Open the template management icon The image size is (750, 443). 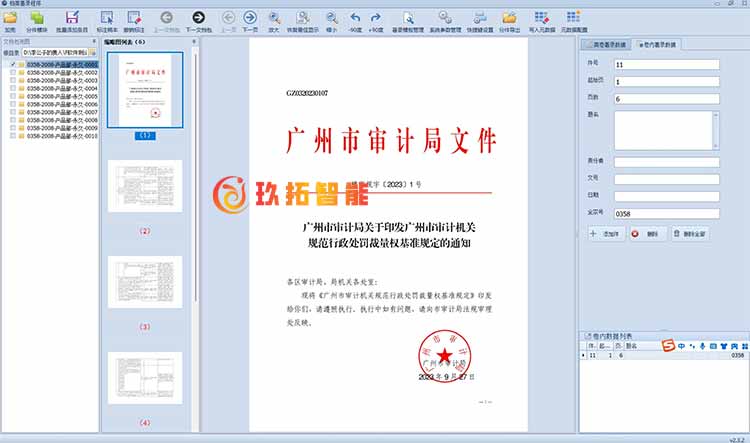click(408, 18)
